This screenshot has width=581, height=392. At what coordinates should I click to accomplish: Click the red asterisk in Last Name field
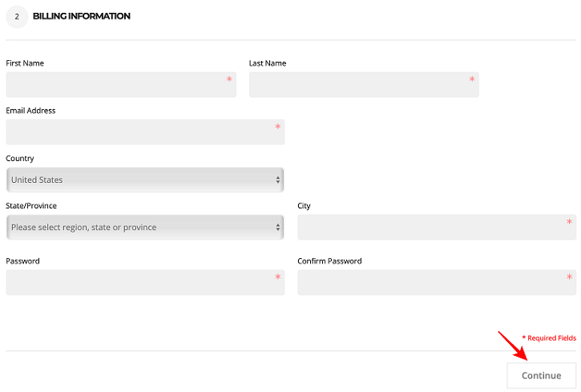pos(472,79)
